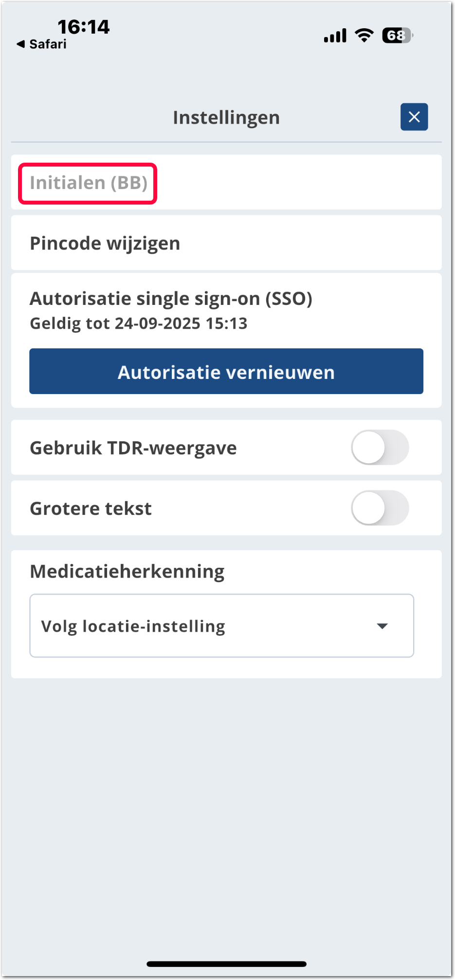Tap the Geldig tot expiry date text
Viewport: 455px width, 980px height.
[x=139, y=323]
